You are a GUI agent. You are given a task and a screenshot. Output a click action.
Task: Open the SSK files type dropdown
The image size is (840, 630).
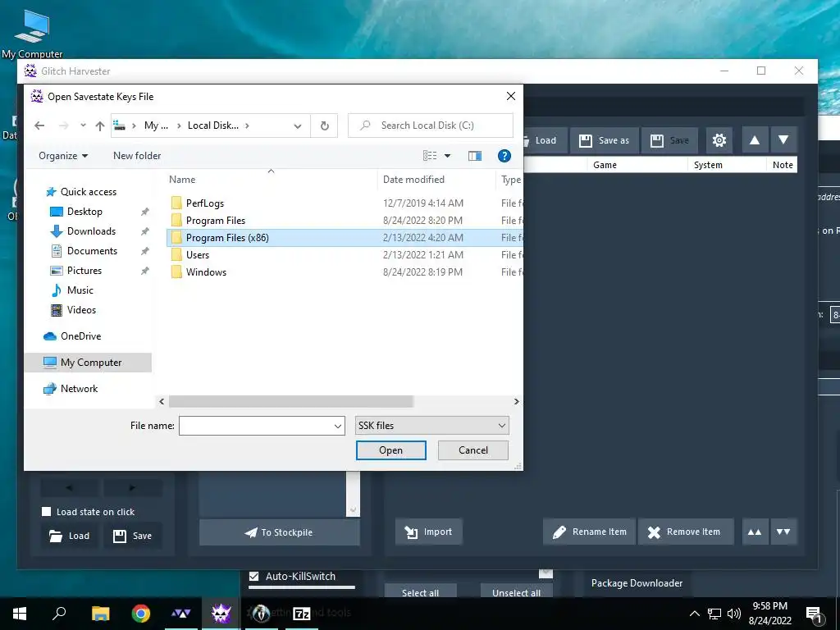click(431, 426)
